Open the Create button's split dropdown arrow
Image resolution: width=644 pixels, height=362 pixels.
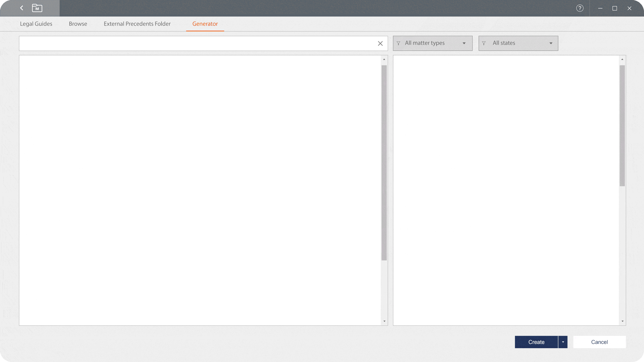click(563, 342)
